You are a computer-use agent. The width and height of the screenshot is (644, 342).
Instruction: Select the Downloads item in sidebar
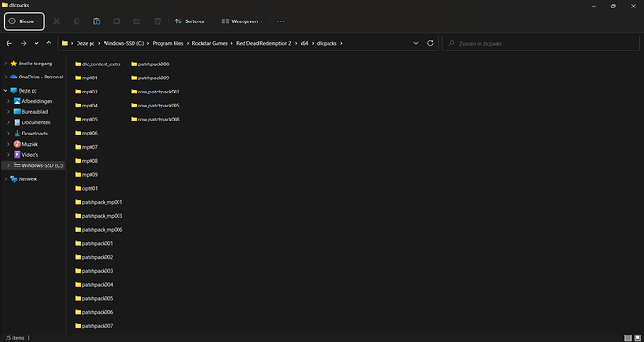tap(35, 134)
